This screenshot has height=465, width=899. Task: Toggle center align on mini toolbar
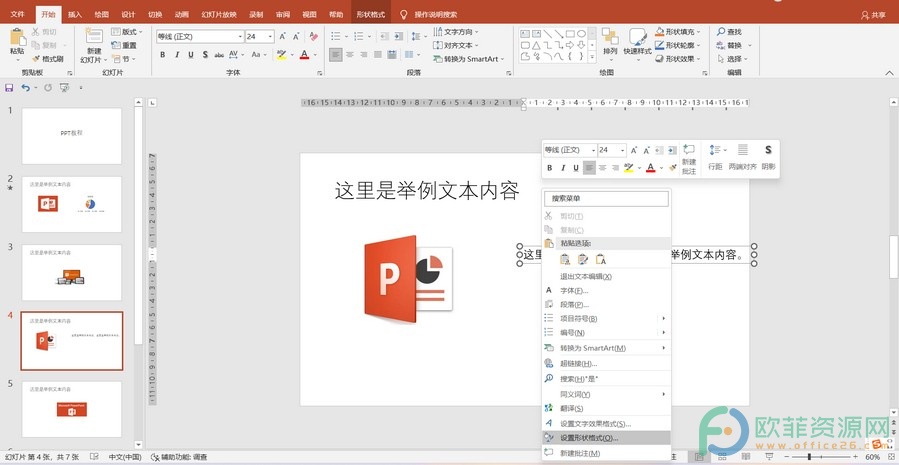603,168
